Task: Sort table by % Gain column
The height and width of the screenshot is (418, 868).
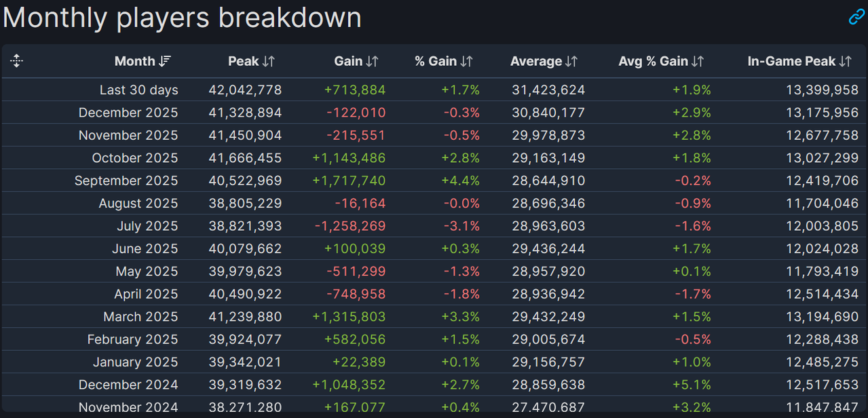Action: [x=444, y=61]
